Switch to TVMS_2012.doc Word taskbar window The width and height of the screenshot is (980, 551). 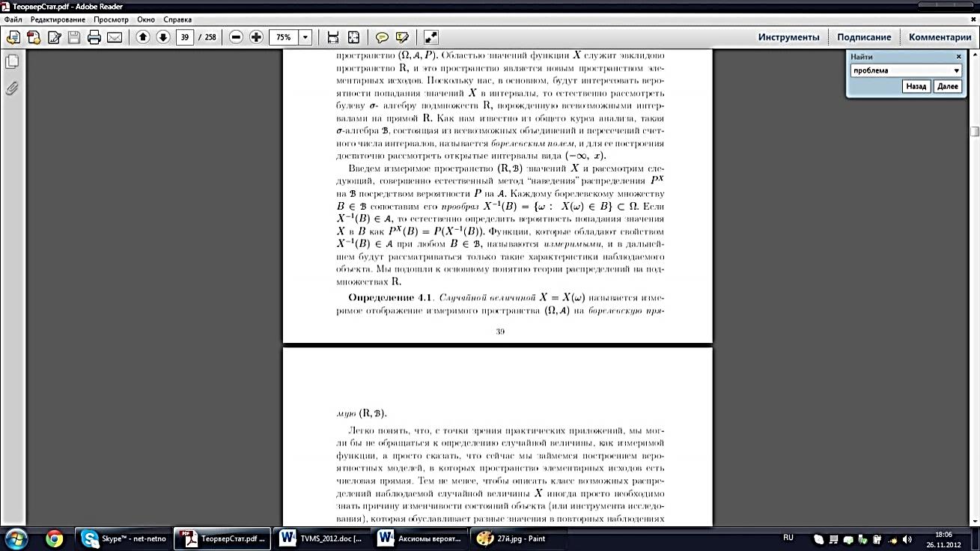coord(322,538)
